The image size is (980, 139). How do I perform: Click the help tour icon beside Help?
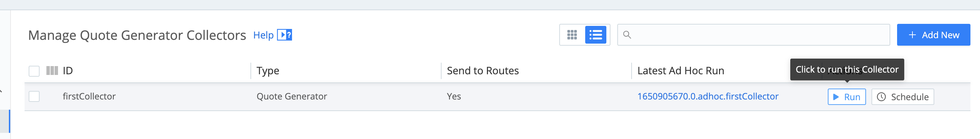tap(284, 35)
